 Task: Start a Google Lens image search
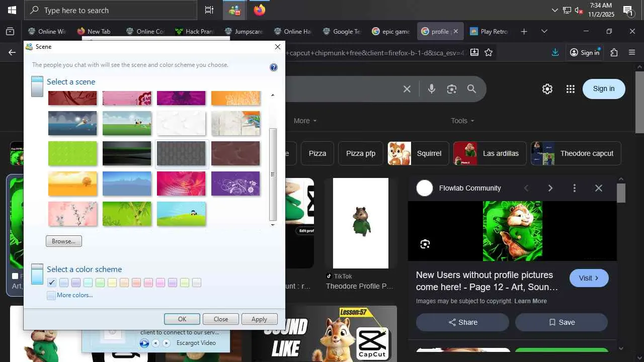tap(452, 89)
